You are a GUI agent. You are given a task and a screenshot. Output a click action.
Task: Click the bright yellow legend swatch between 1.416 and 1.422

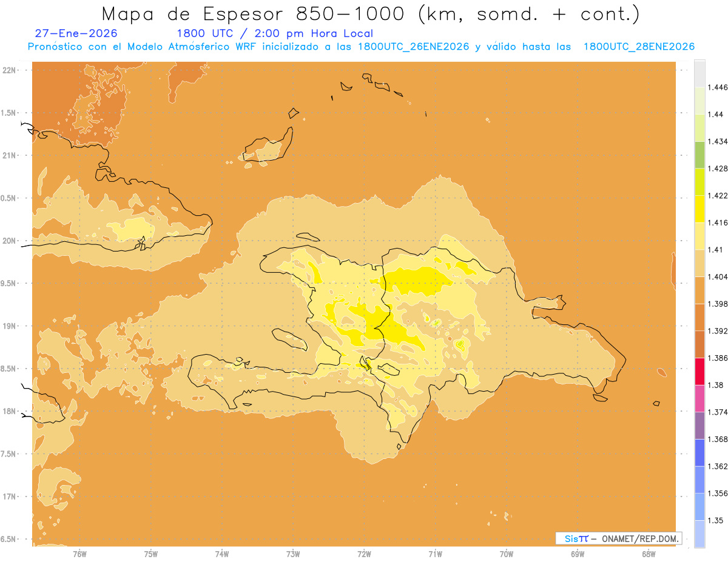[699, 209]
